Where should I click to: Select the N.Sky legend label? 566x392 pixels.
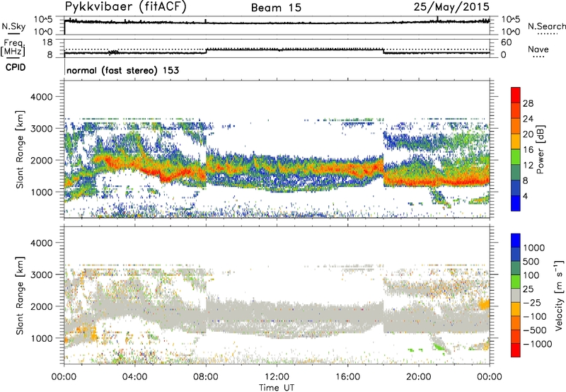click(x=13, y=26)
